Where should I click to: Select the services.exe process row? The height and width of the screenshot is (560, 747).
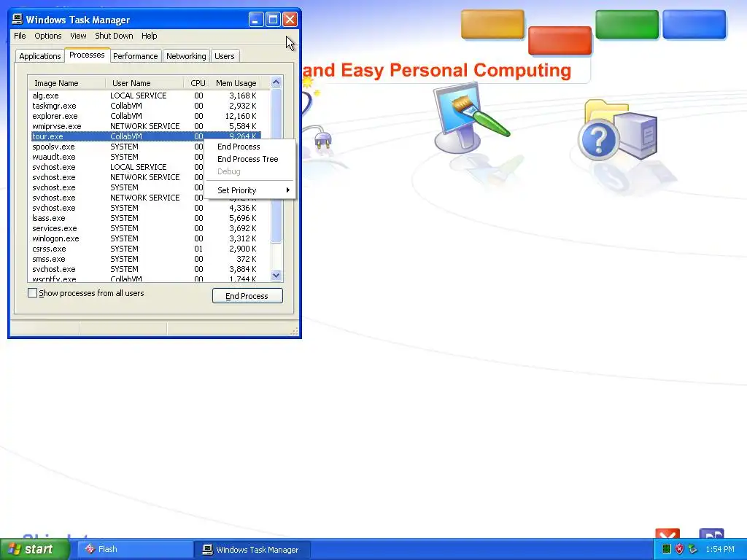click(145, 228)
